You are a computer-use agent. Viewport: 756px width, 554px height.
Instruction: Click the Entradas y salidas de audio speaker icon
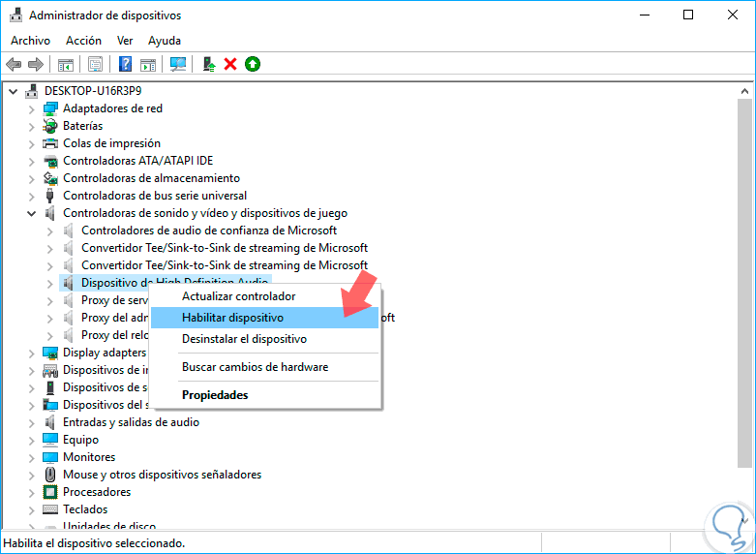[x=49, y=422]
